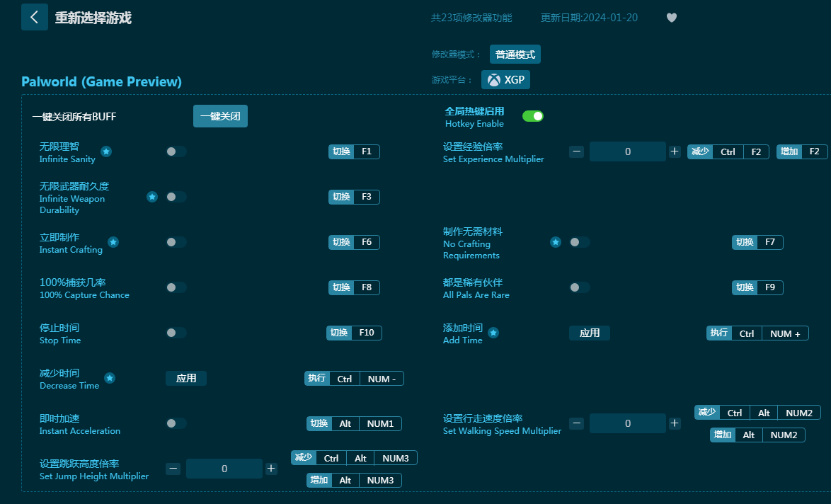This screenshot has width=831, height=504.
Task: Click the Set Experience Multiplier label
Action: (x=493, y=159)
